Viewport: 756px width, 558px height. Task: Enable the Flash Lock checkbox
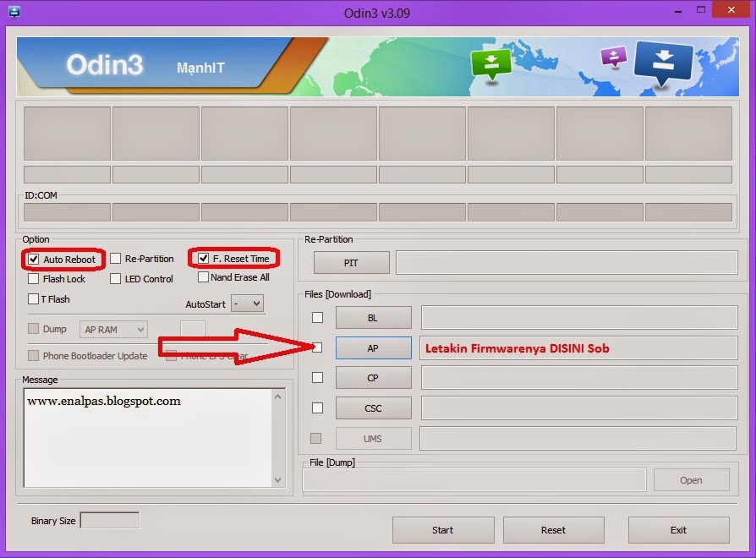point(33,279)
